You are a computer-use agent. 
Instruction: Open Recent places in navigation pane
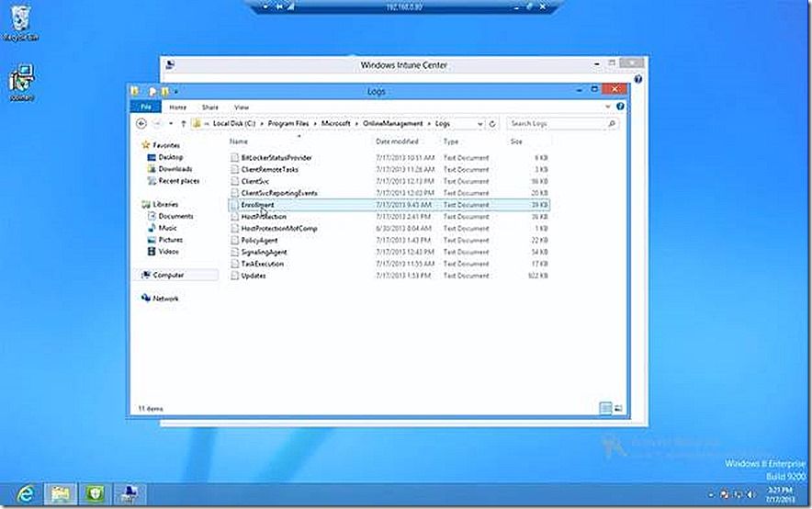pyautogui.click(x=179, y=181)
